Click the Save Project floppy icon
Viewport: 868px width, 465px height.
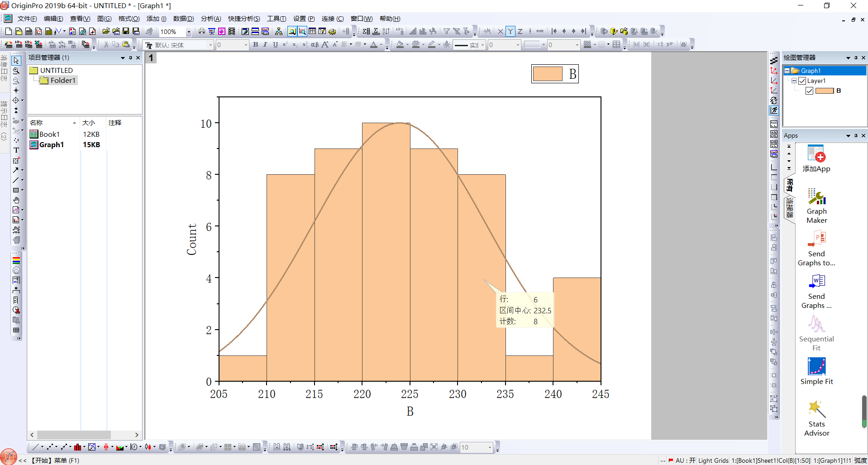pos(126,31)
